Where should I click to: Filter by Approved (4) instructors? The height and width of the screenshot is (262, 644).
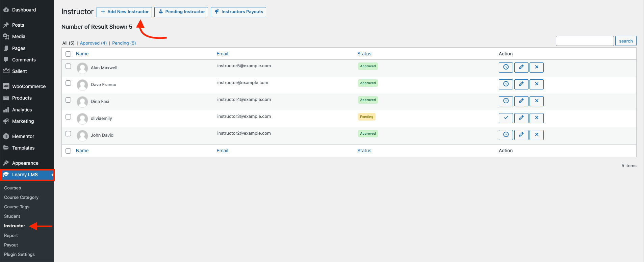point(93,43)
